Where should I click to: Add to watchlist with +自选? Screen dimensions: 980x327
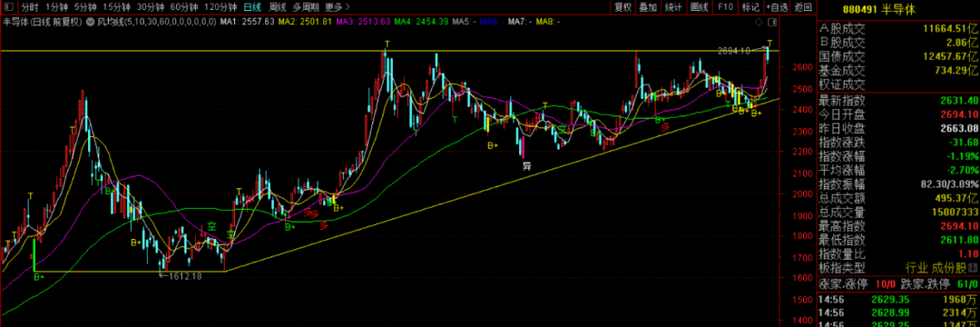777,7
